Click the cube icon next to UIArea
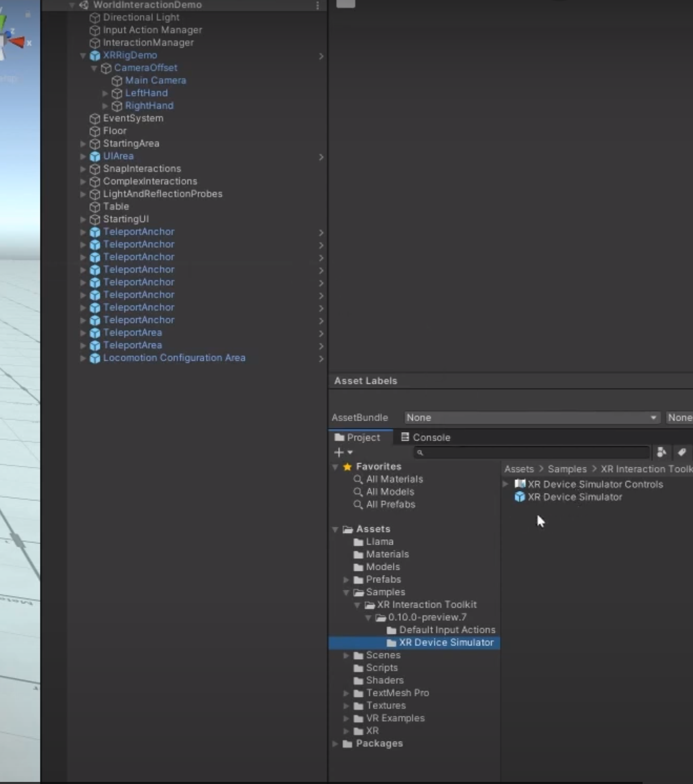 (95, 156)
